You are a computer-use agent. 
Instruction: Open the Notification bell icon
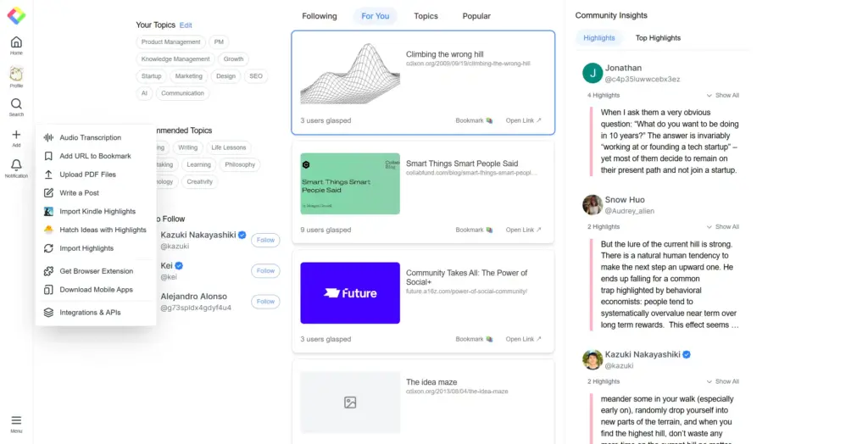pyautogui.click(x=16, y=166)
